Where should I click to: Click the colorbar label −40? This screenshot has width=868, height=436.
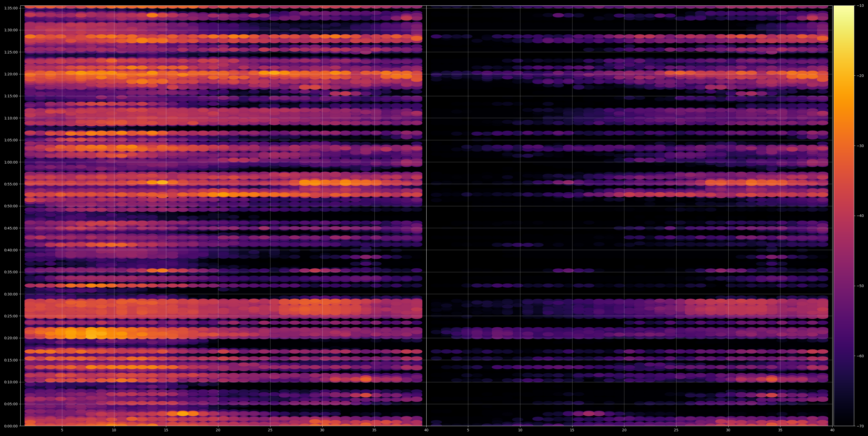pyautogui.click(x=860, y=216)
